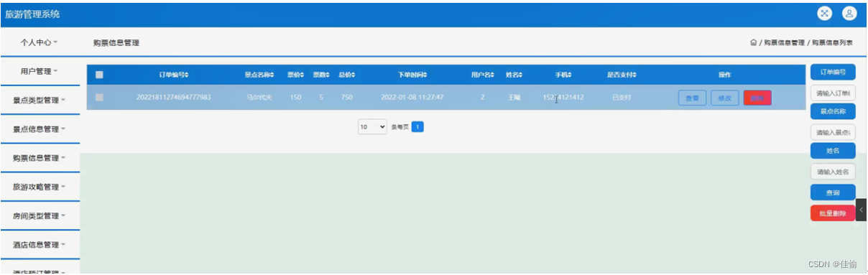The height and width of the screenshot is (275, 868).
Task: Sort by the 总价 column sort arrows
Action: click(x=354, y=75)
